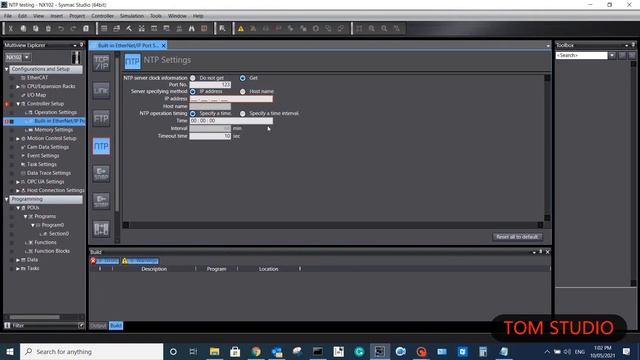Click the Zoom Out magnifier toolbar icon

tap(384, 29)
